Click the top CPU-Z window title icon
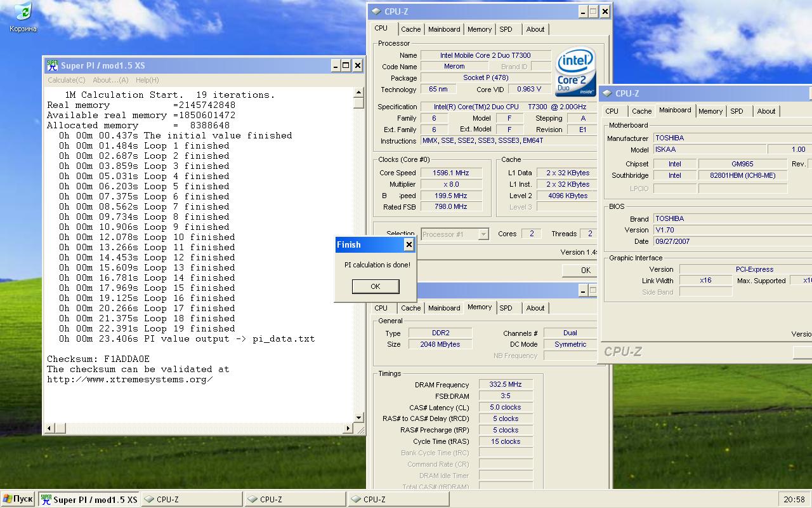The height and width of the screenshot is (508, 812). [376, 11]
